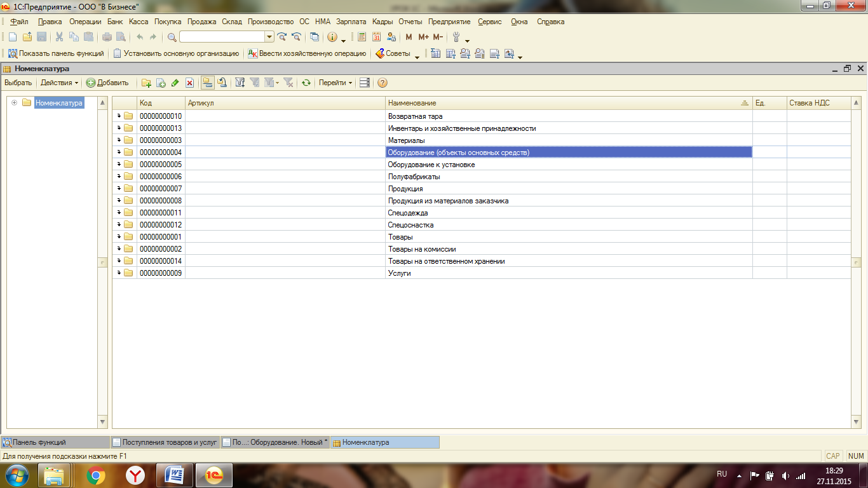Sort by the Код column header

pos(161,103)
